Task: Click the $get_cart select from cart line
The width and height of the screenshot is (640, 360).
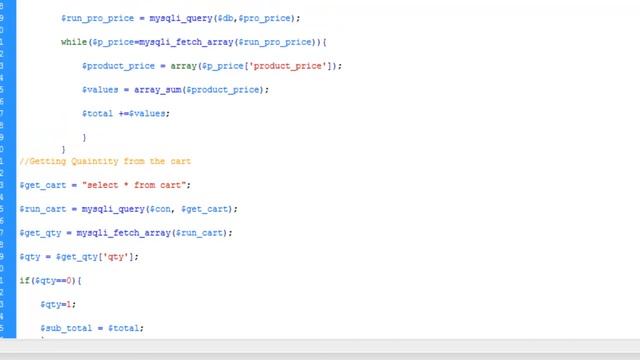Action: 105,185
